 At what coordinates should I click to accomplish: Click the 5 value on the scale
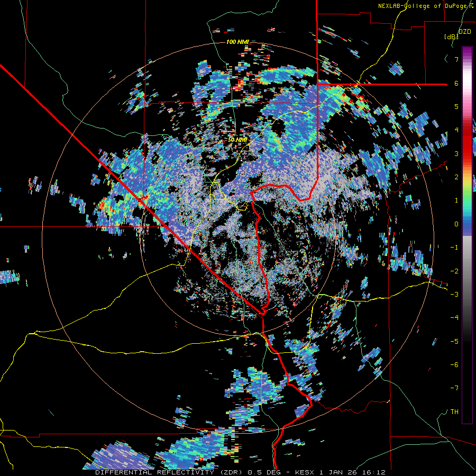click(x=456, y=106)
